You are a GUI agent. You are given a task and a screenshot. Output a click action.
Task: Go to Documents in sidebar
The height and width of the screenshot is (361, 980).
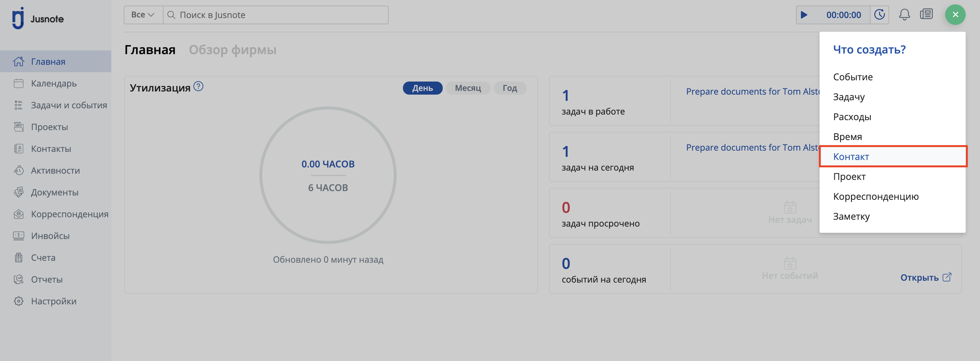coord(54,192)
